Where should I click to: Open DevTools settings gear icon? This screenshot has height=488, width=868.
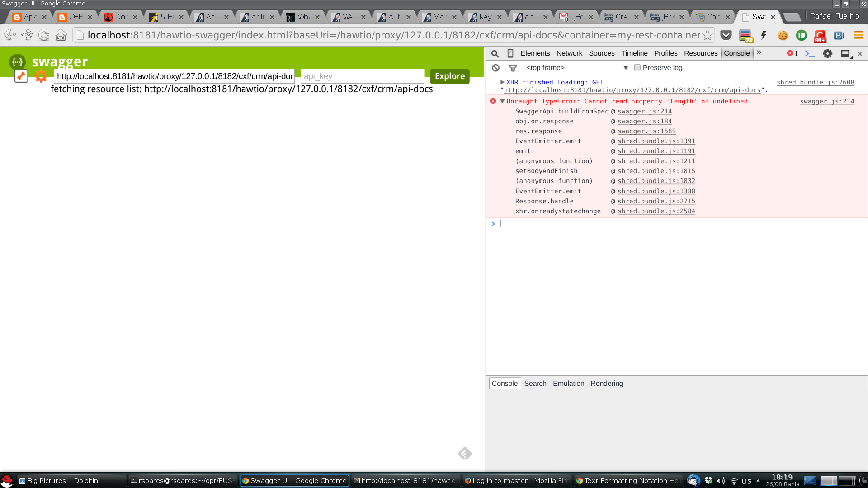click(827, 53)
